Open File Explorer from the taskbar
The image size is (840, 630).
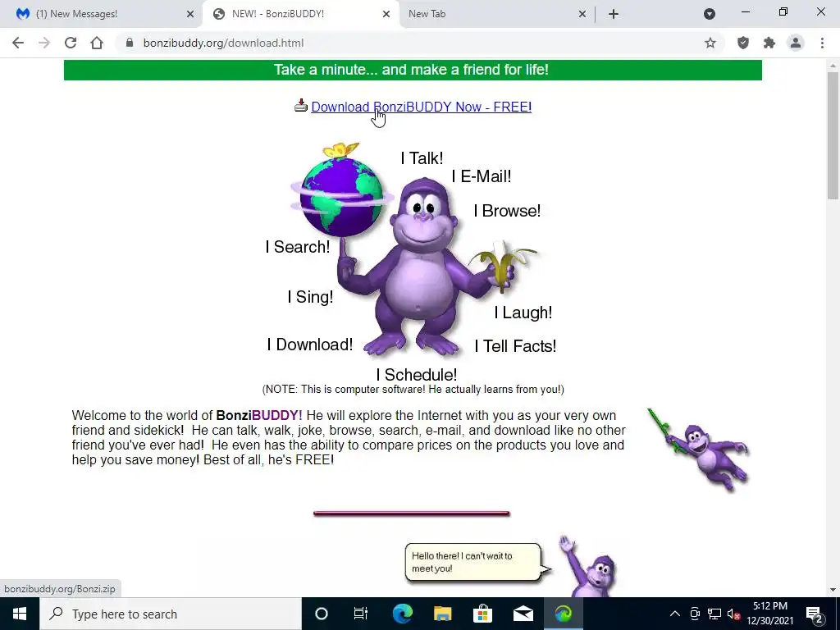coord(442,614)
